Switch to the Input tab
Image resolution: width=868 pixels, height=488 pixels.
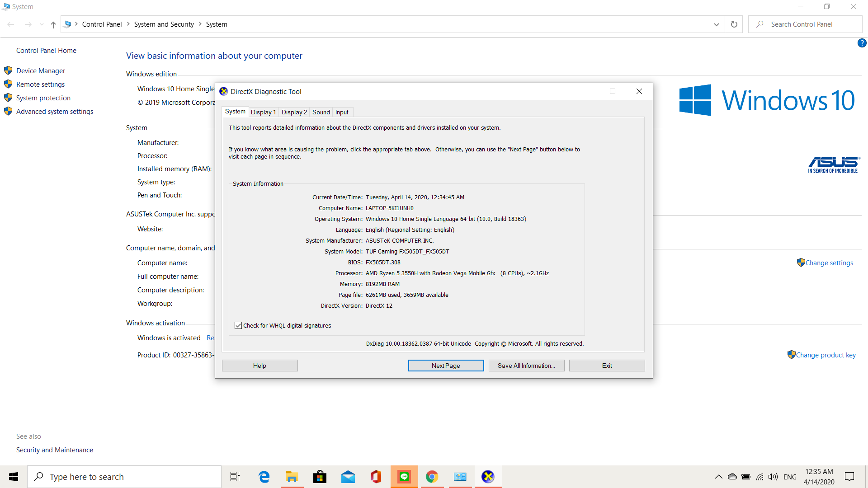coord(342,112)
